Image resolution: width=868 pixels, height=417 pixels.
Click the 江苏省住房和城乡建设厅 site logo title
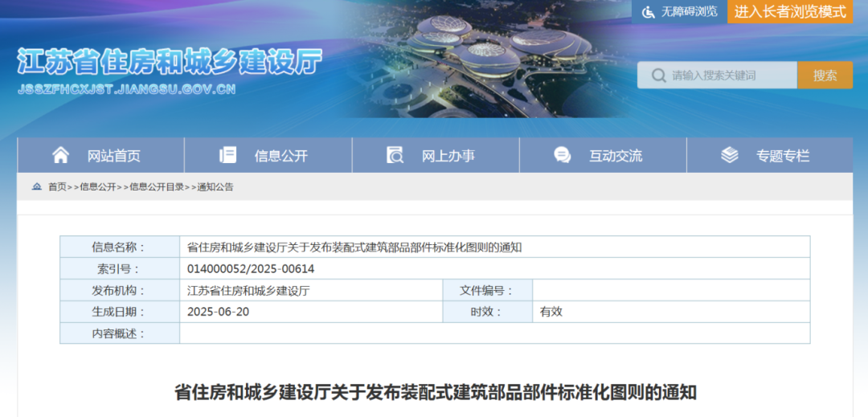[170, 61]
